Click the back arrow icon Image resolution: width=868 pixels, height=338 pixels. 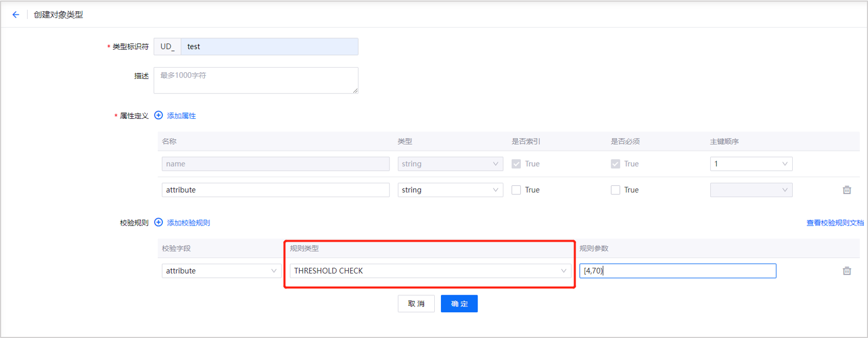click(15, 15)
